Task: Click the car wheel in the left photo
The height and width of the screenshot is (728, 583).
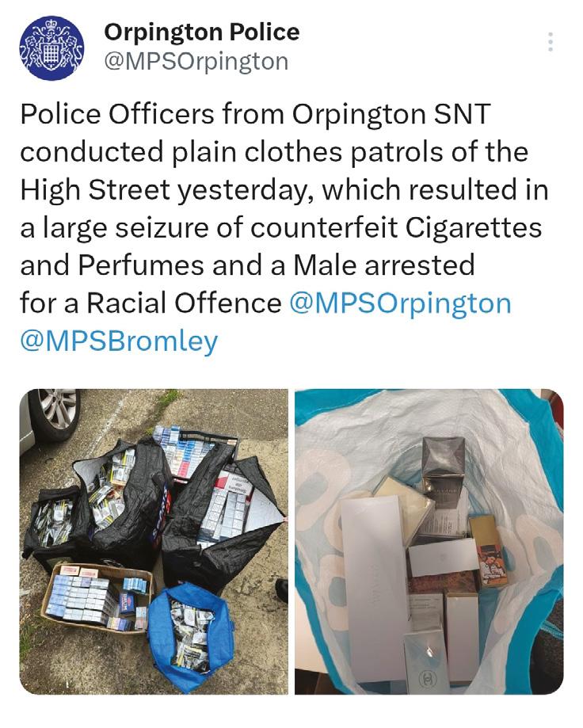Action: pyautogui.click(x=52, y=414)
